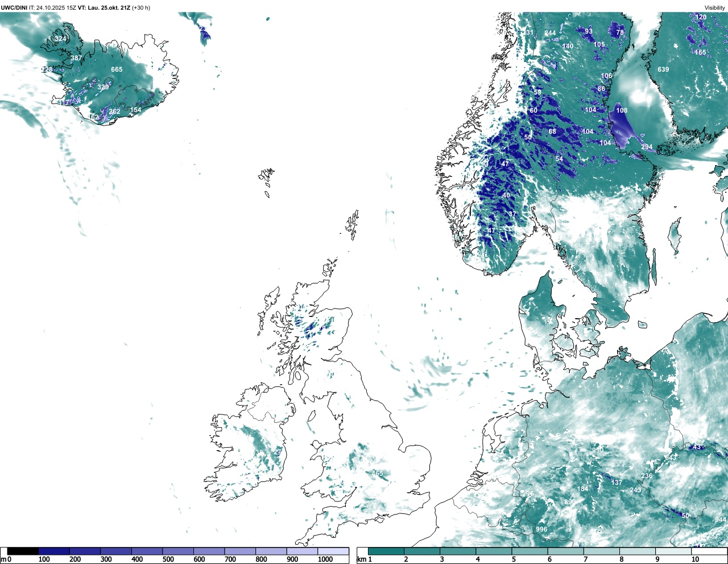Select the dark teal 1–2 km legend swatch

(386, 551)
